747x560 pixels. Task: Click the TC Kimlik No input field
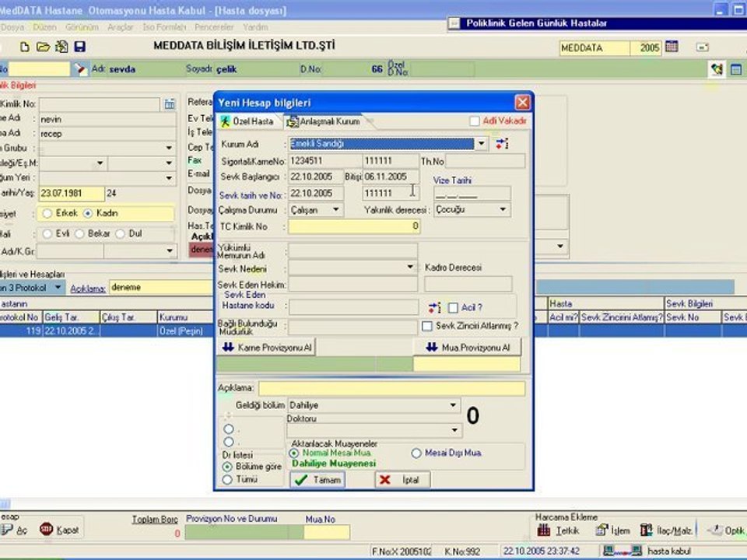pyautogui.click(x=354, y=226)
